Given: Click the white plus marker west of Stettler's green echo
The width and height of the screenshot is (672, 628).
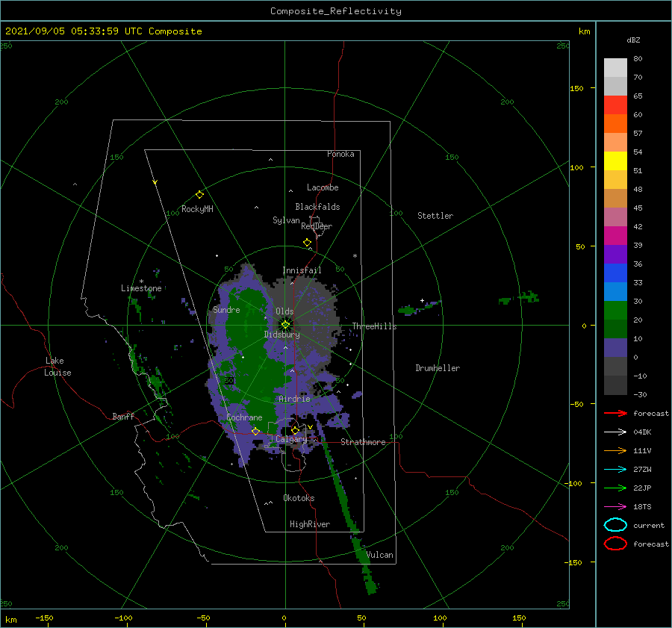Looking at the screenshot, I should point(422,300).
